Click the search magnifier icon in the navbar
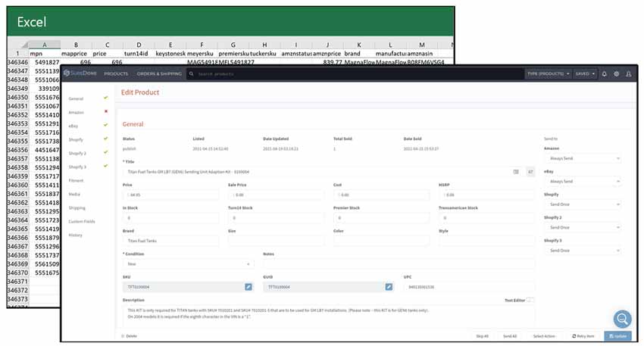This screenshot has height=346, width=644. [191, 74]
